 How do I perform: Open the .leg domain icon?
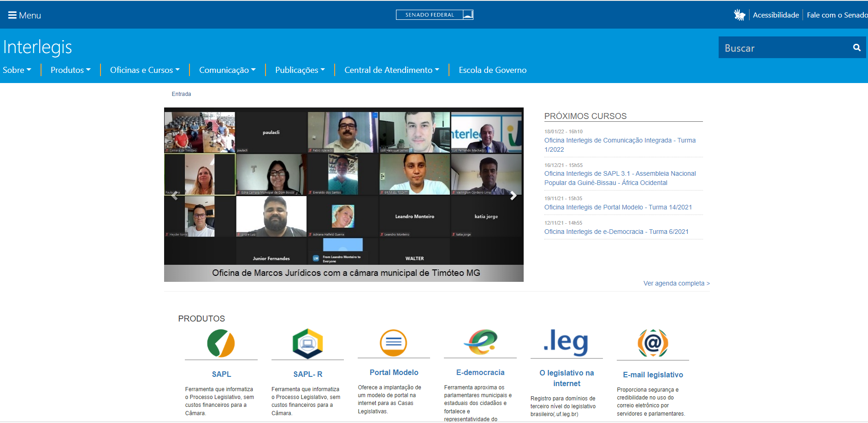click(566, 342)
